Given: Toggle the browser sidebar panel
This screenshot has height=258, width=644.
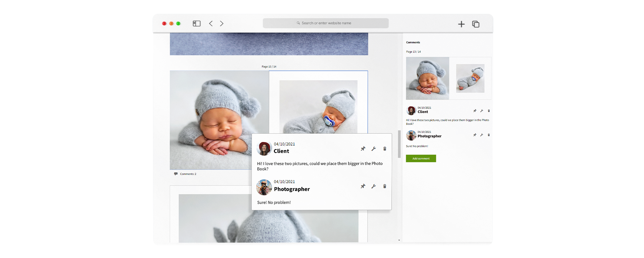Looking at the screenshot, I should tap(196, 23).
